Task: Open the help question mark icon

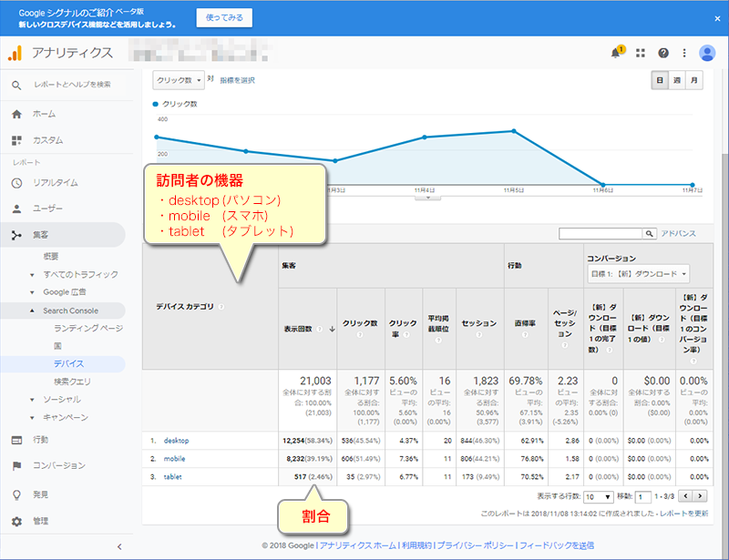Action: pyautogui.click(x=663, y=53)
